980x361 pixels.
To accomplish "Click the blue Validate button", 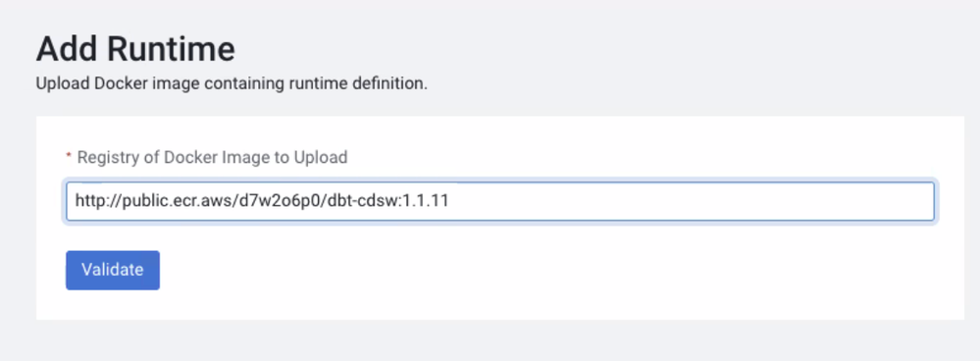I will [x=113, y=270].
